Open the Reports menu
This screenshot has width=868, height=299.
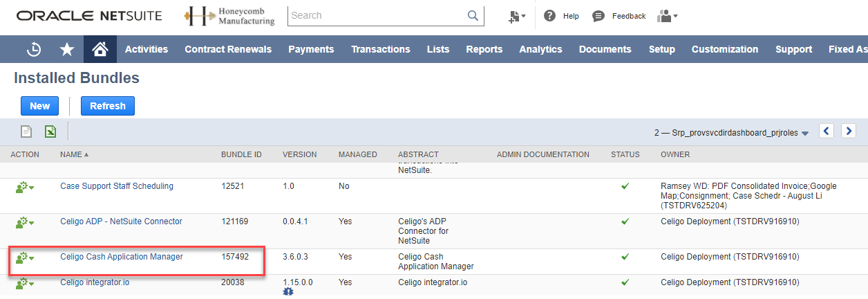click(484, 49)
